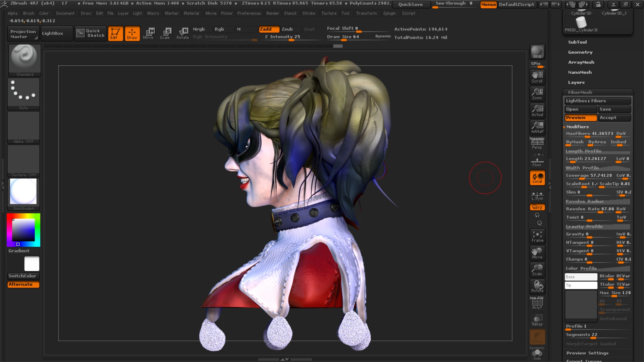Select the right shelf Rotate icon
This screenshot has height=362, width=644.
point(537,287)
